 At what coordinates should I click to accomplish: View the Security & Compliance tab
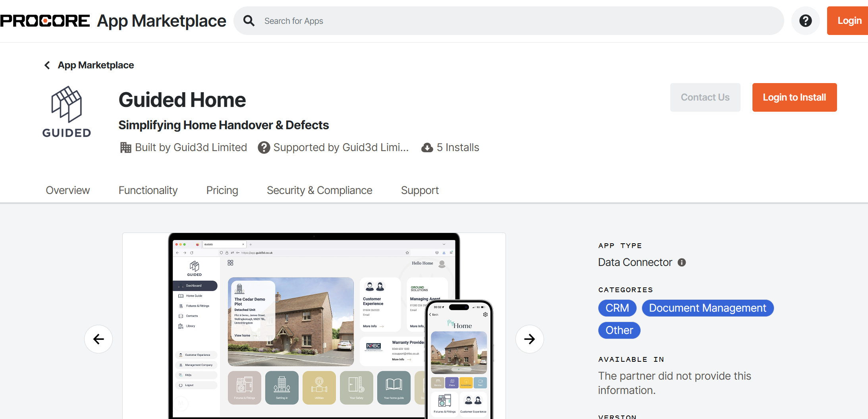point(319,190)
